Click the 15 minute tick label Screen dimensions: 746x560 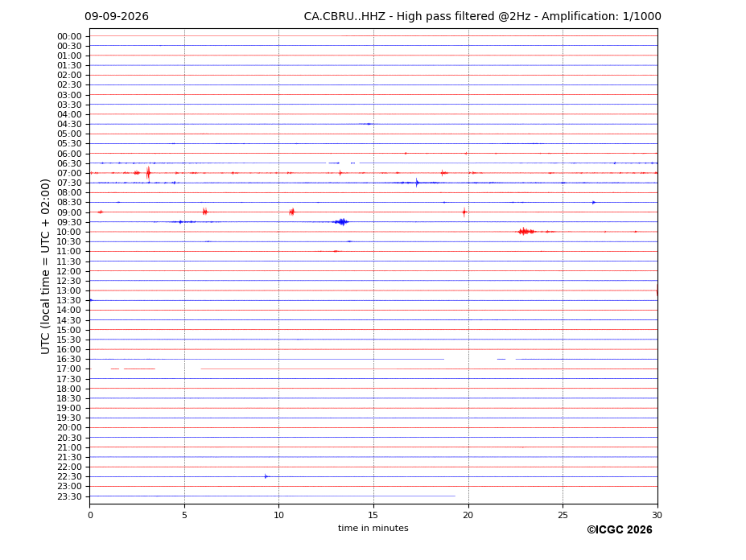(x=373, y=515)
